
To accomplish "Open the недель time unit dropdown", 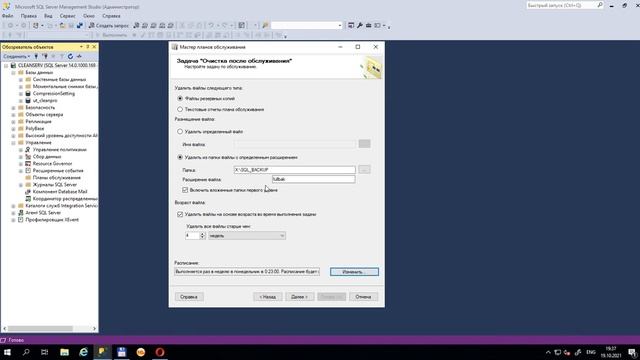I will (247, 236).
